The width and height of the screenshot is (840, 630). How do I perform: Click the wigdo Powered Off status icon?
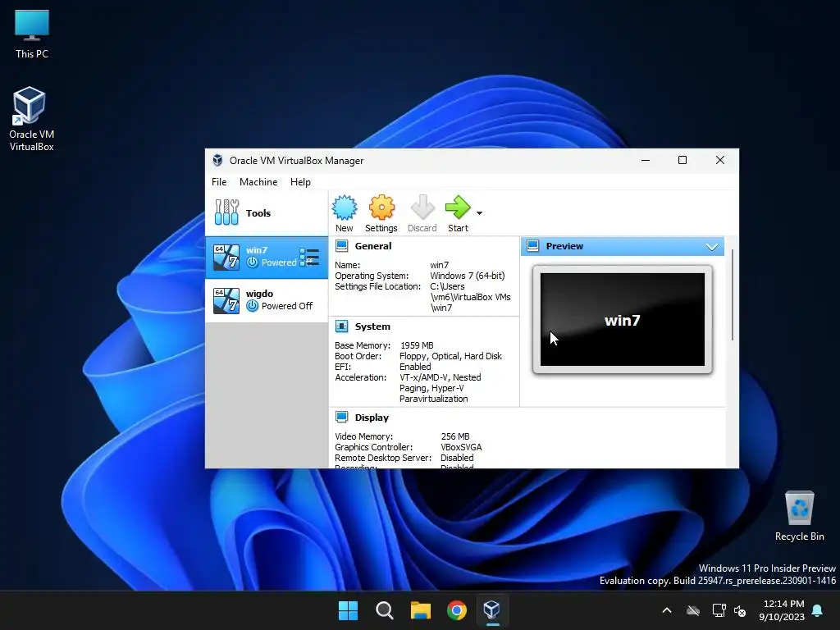(253, 306)
